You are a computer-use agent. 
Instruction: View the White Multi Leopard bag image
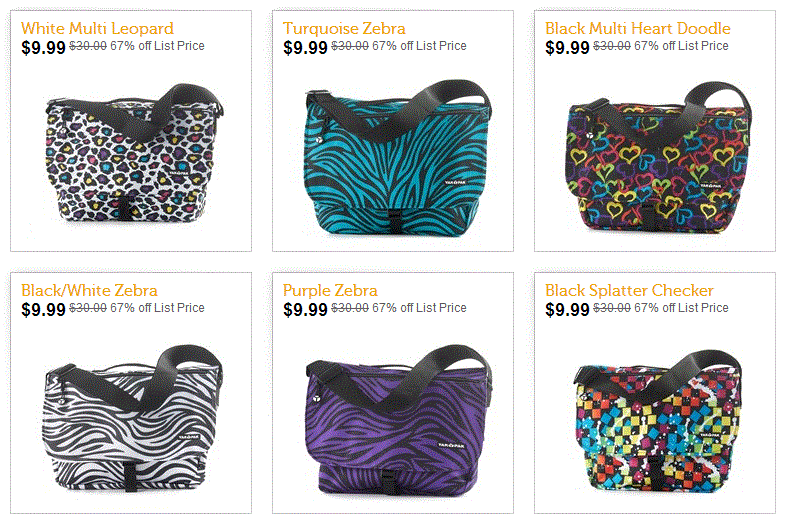(134, 153)
